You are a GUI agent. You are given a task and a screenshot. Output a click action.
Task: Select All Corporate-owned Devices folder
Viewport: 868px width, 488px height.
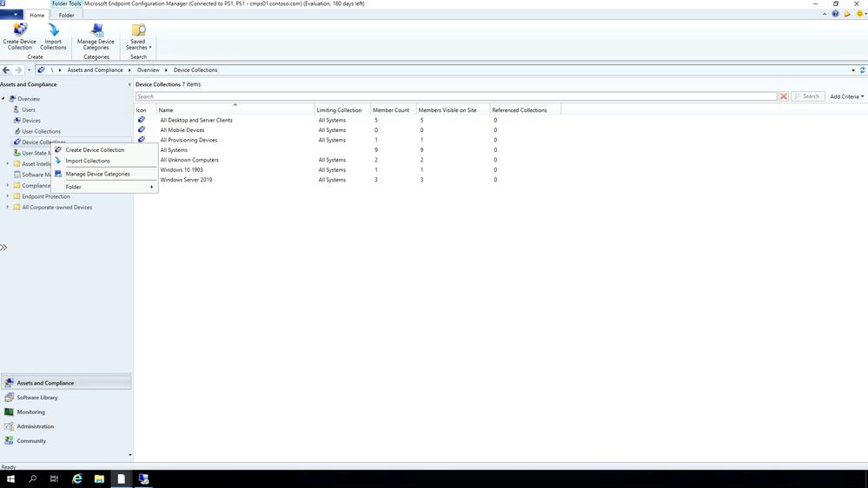pyautogui.click(x=56, y=208)
